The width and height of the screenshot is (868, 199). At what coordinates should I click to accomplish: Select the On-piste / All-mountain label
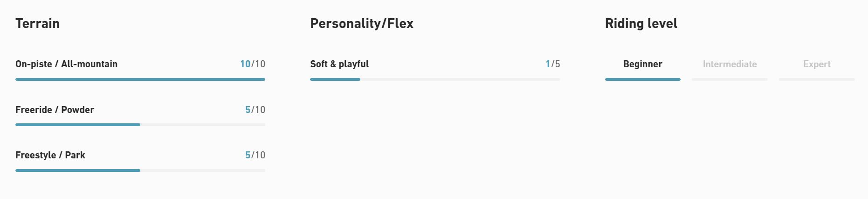66,64
